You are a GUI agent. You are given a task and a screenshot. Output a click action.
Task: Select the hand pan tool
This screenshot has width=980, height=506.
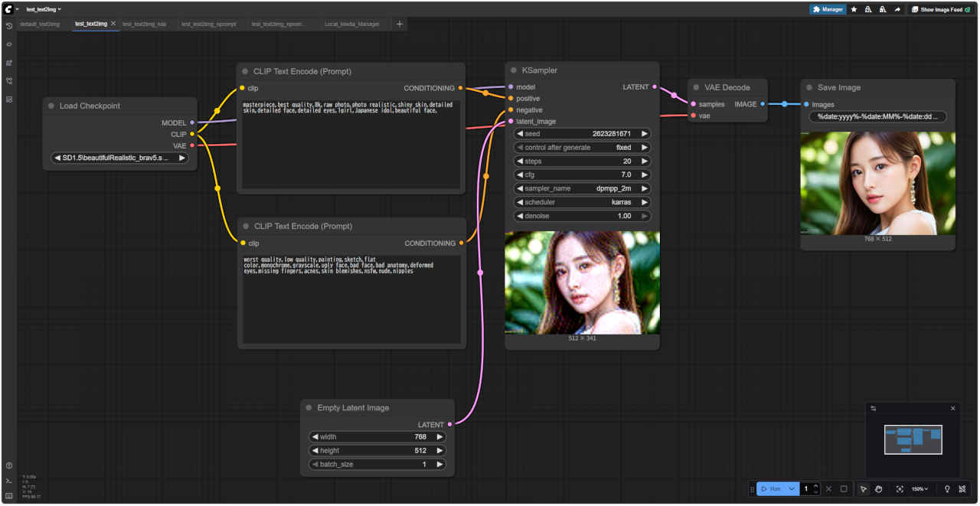coord(879,489)
